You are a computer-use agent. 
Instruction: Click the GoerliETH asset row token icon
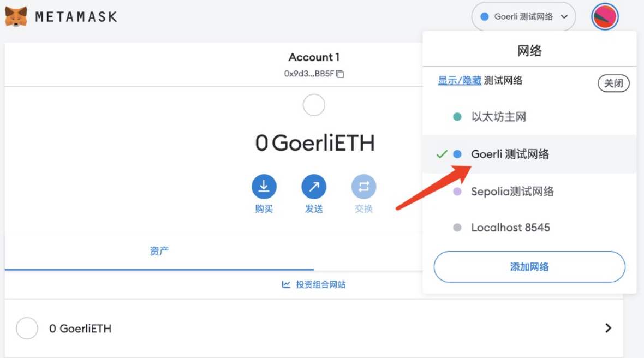[27, 328]
